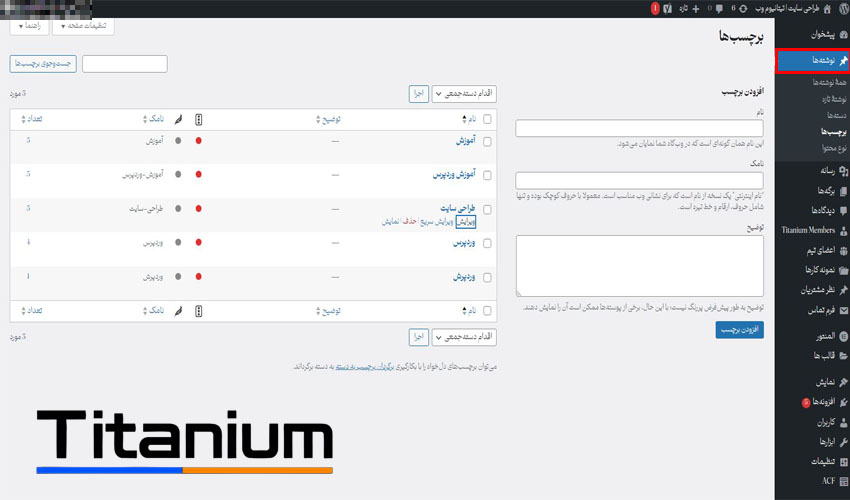850x500 pixels.
Task: Select نوع محتوا submenu item
Action: point(834,148)
